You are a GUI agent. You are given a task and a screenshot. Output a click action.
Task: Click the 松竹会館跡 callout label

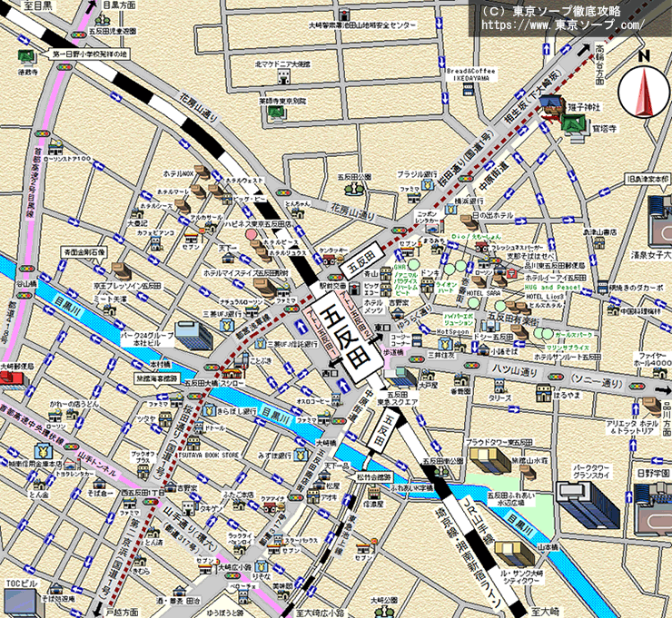pyautogui.click(x=375, y=476)
